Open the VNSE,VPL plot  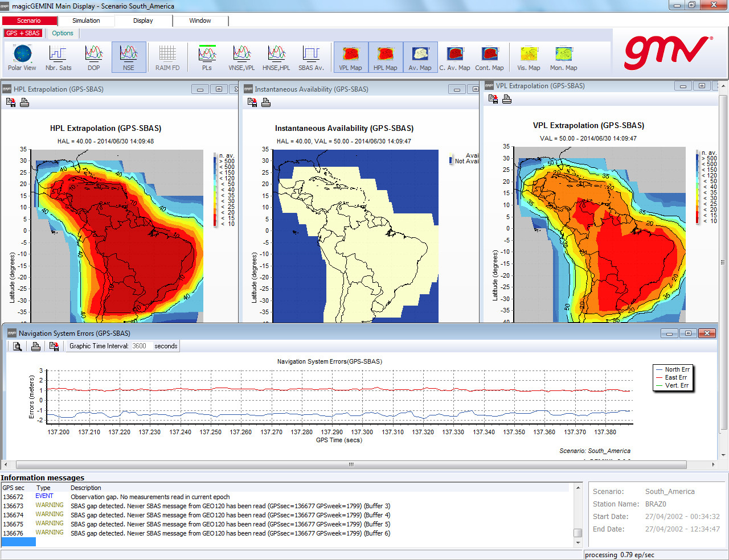point(241,57)
